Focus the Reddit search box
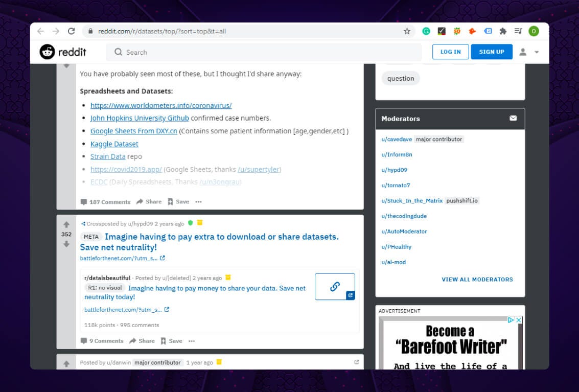The width and height of the screenshot is (579, 392). click(x=264, y=52)
